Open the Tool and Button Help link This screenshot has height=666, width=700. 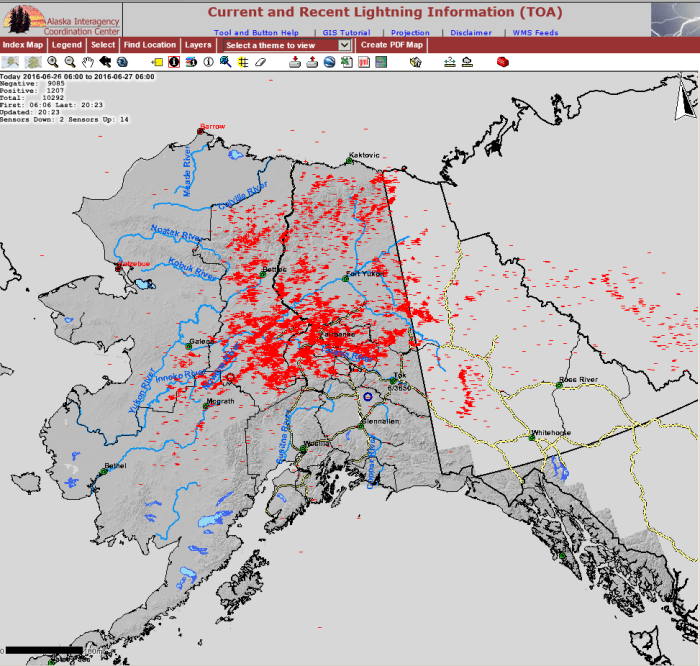pyautogui.click(x=256, y=33)
